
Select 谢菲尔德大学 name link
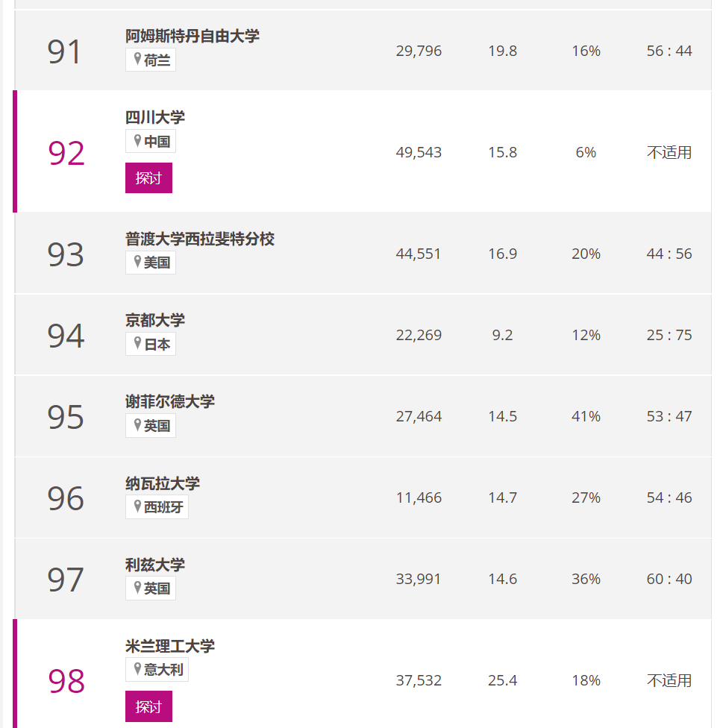[x=170, y=401]
